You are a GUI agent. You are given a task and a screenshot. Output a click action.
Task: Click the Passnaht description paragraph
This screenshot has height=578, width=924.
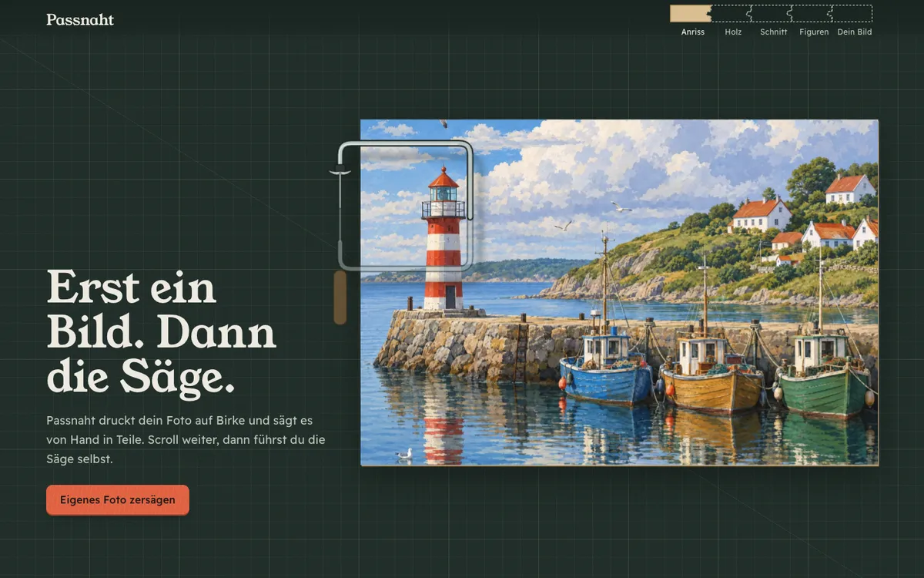click(x=186, y=439)
